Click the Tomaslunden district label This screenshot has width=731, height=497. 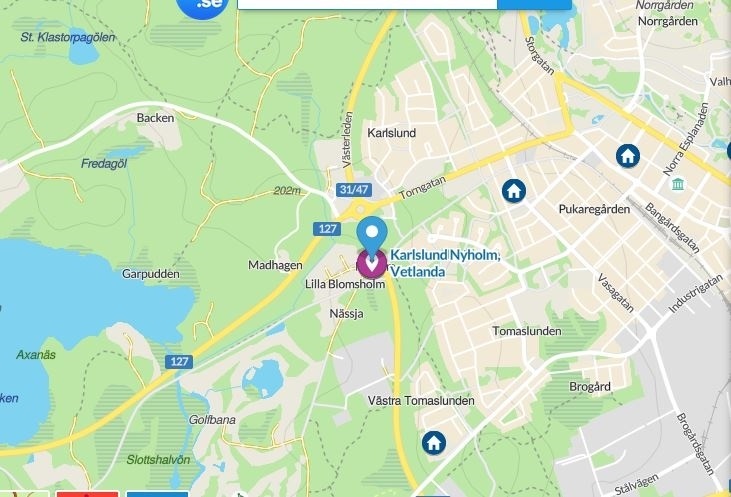(527, 331)
